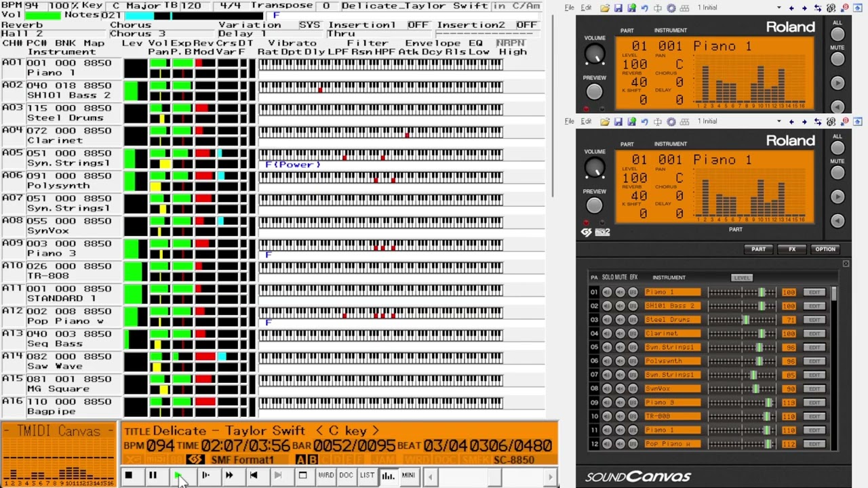Click ALL button in upper Sound Canvas

pos(837,34)
